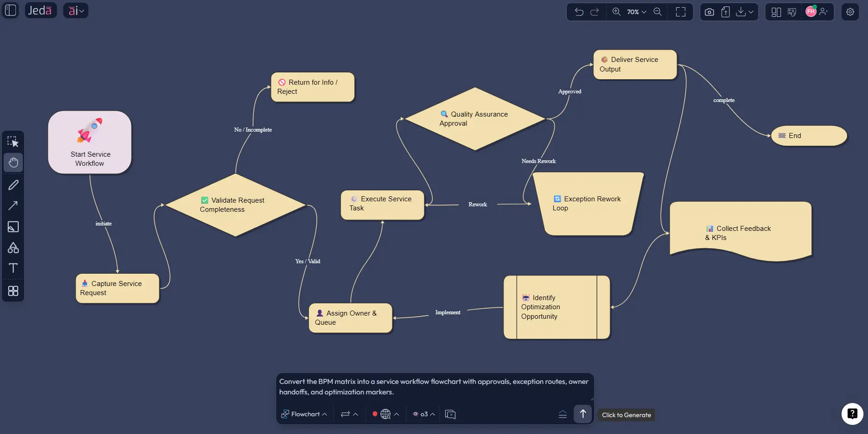This screenshot has height=434, width=868.
Task: Toggle the web search globe option
Action: (x=386, y=414)
